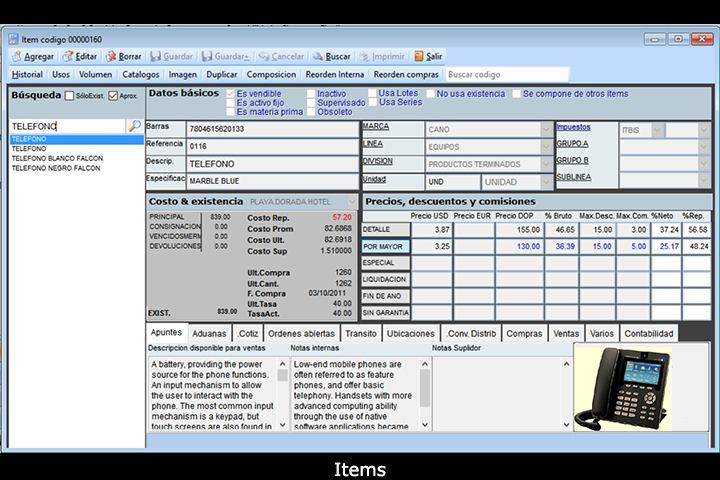Click the magnifier icon in search field

pos(134,126)
